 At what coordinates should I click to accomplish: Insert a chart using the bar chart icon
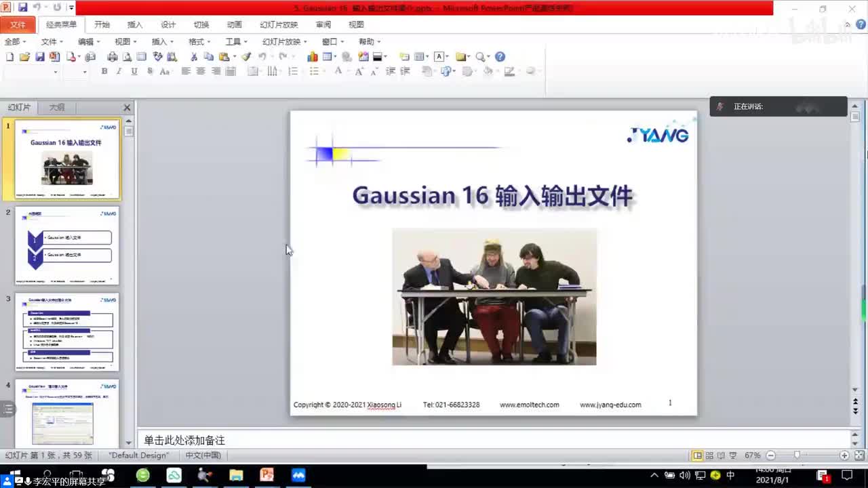click(313, 57)
